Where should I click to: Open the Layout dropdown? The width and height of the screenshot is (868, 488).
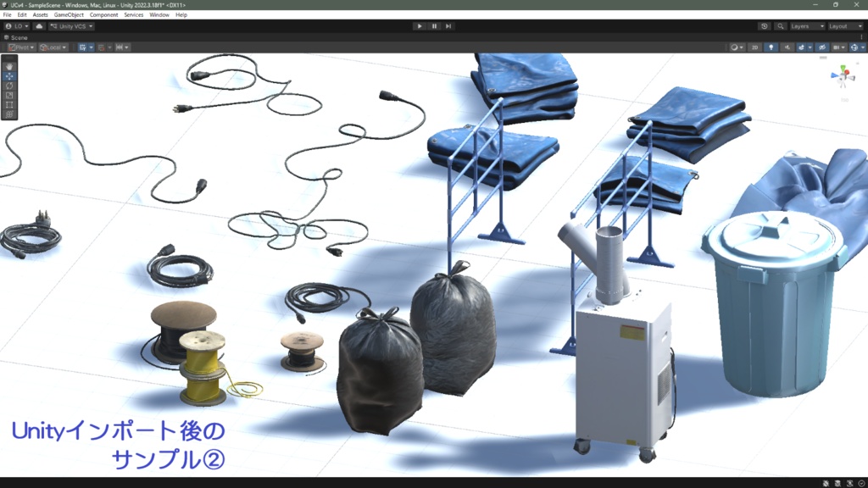coord(845,26)
